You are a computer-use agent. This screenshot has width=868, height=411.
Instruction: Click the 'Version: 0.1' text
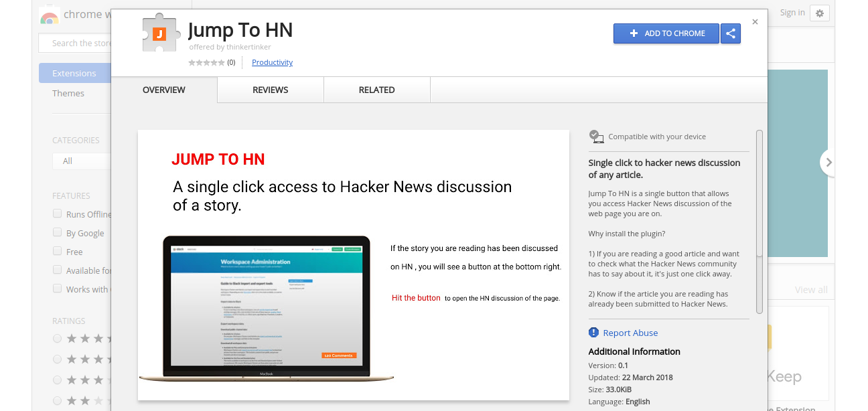tap(608, 365)
